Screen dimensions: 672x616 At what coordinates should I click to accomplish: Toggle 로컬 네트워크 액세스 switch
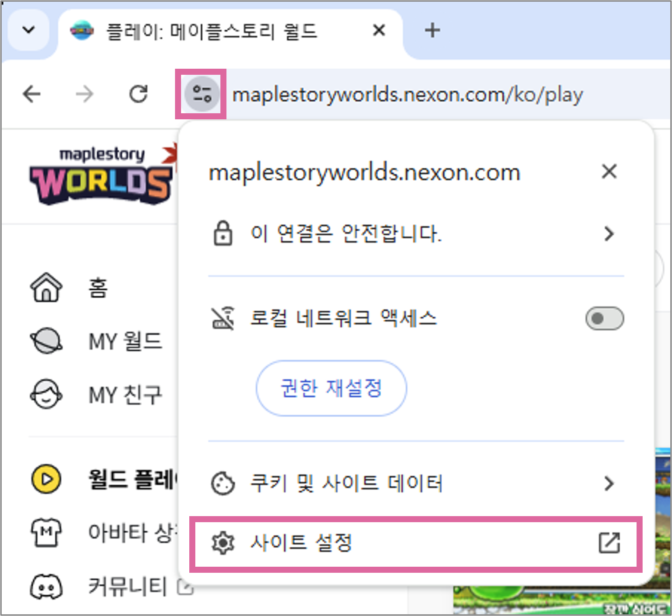click(604, 319)
